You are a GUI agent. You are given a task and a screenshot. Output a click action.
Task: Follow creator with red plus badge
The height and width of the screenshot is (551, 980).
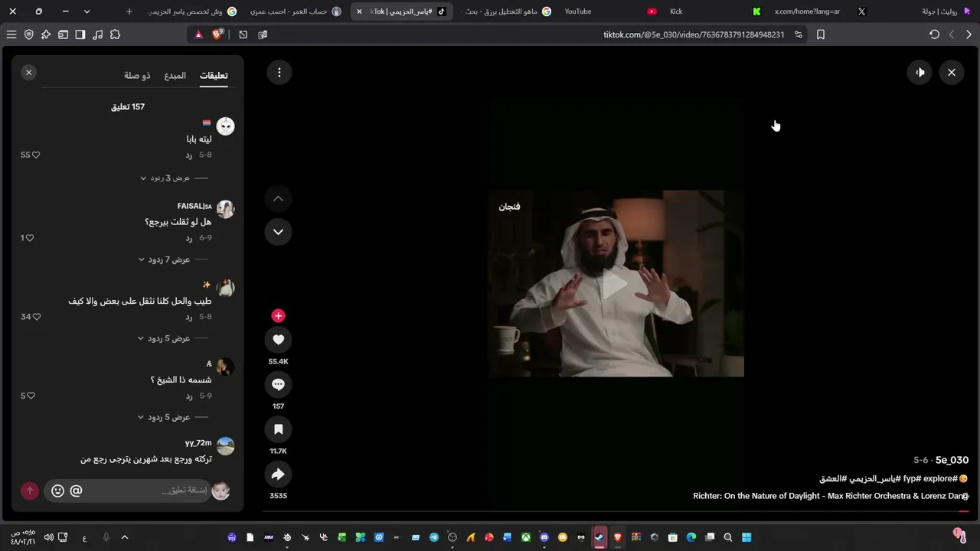[278, 315]
